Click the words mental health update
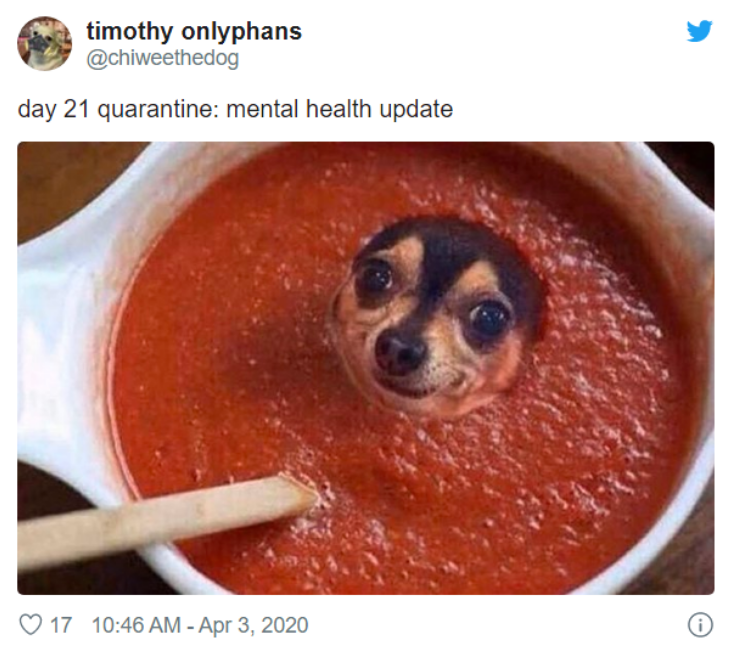729x651 pixels. click(339, 110)
